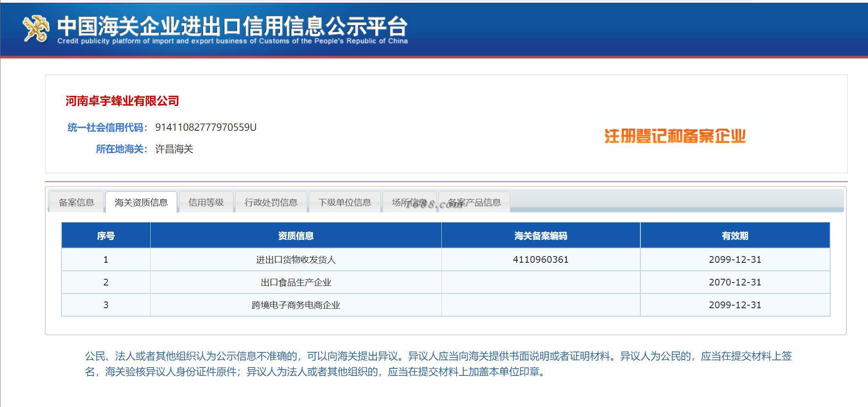
Task: Click the 序号 column header
Action: tap(106, 235)
